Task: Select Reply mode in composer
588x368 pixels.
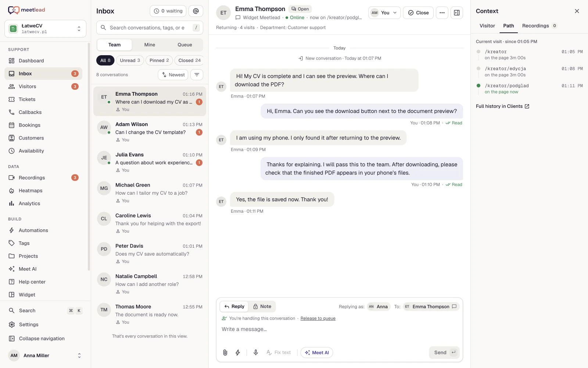Action: (x=234, y=307)
